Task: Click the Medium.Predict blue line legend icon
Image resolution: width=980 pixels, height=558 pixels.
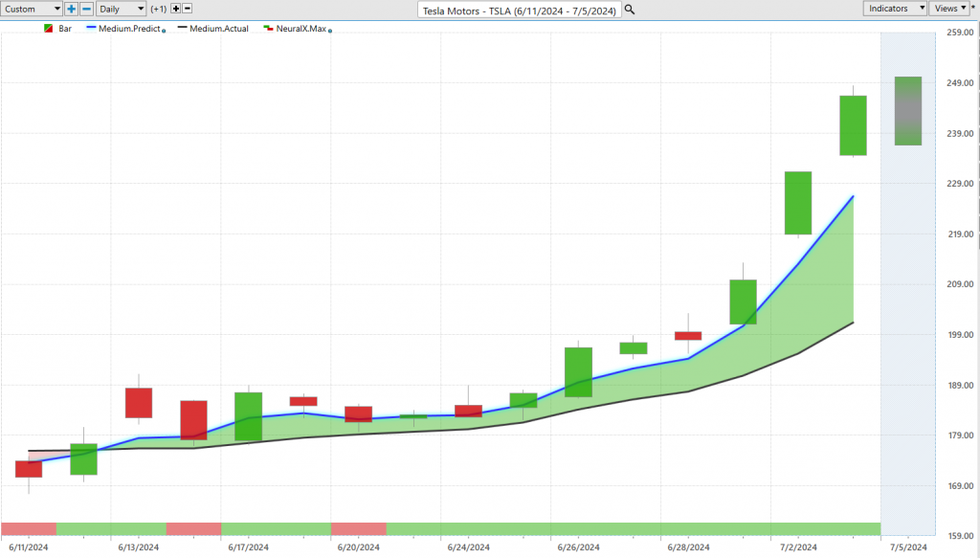Action: [91, 28]
